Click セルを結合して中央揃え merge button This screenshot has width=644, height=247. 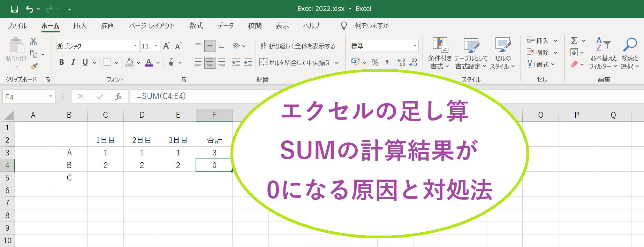(x=295, y=63)
